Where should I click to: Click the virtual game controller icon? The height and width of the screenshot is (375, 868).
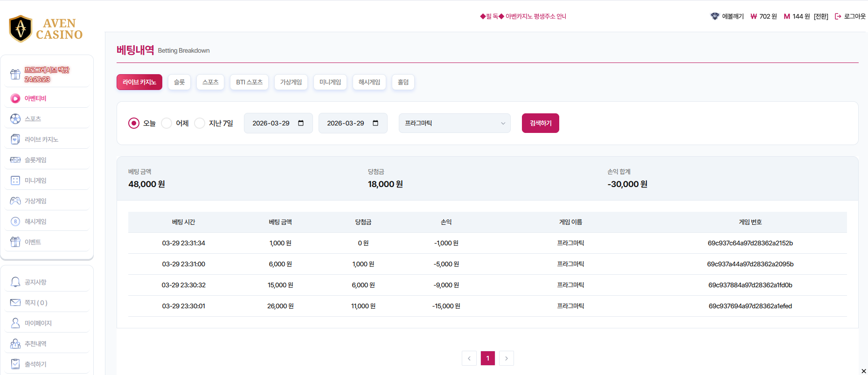tap(15, 201)
